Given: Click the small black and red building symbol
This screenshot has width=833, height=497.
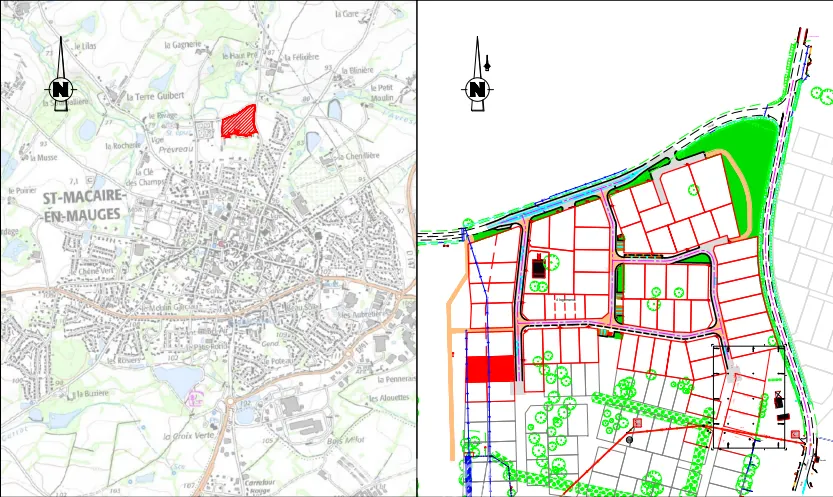Looking at the screenshot, I should point(540,267).
